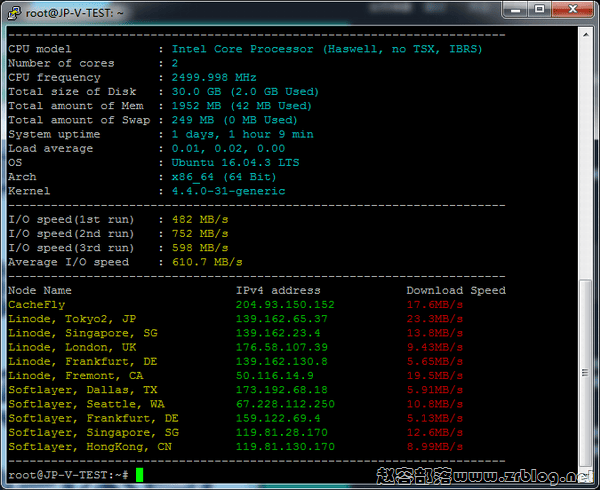Click the CPU model value 'Intel Core Processor'
The width and height of the screenshot is (600, 490).
click(x=243, y=49)
